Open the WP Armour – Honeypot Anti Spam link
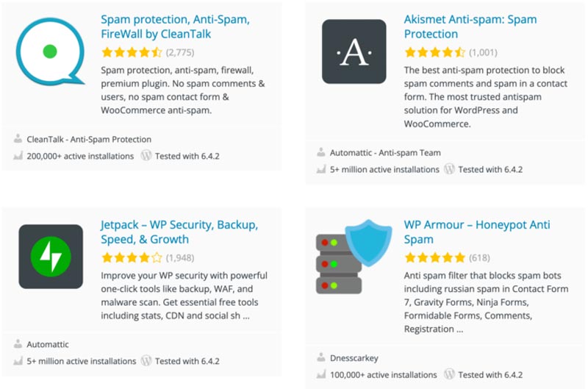Image resolution: width=588 pixels, height=389 pixels. point(477,232)
